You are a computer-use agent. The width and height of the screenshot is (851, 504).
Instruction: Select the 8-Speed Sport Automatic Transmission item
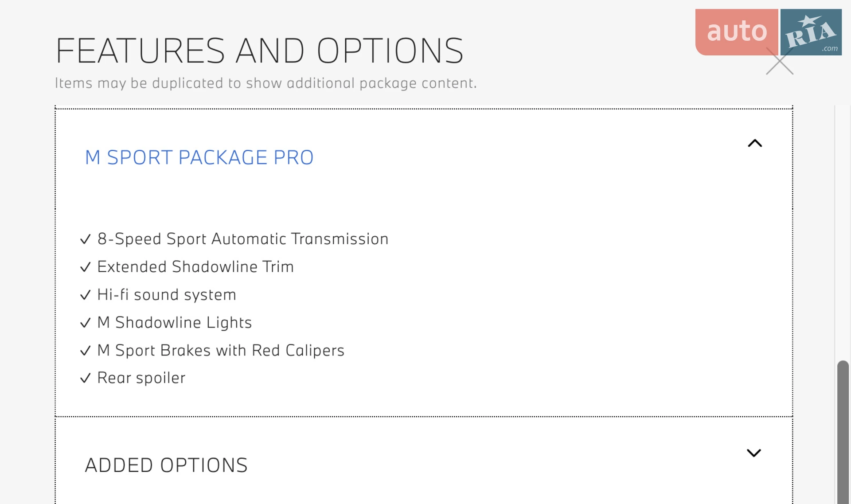243,239
